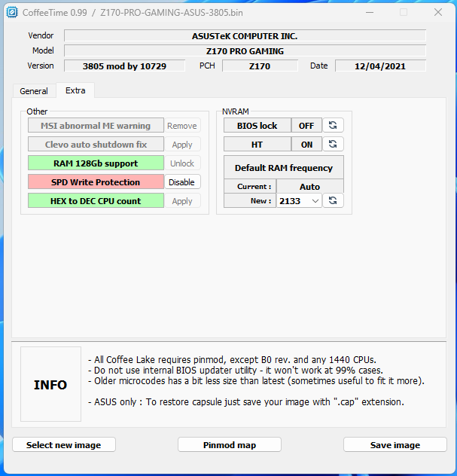Click the Clevo auto shutdown fix label
The height and width of the screenshot is (476, 457).
pos(96,145)
